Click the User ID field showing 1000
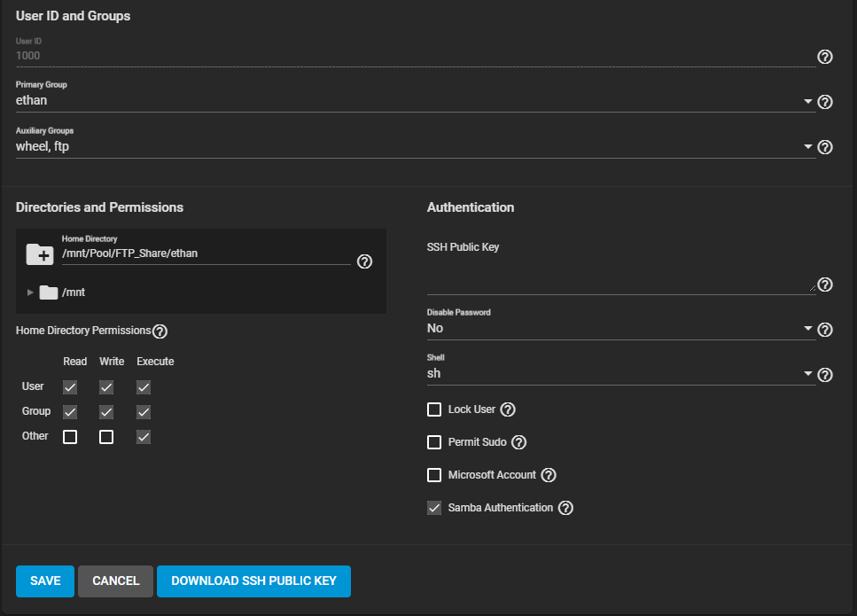857x616 pixels. click(x=416, y=56)
